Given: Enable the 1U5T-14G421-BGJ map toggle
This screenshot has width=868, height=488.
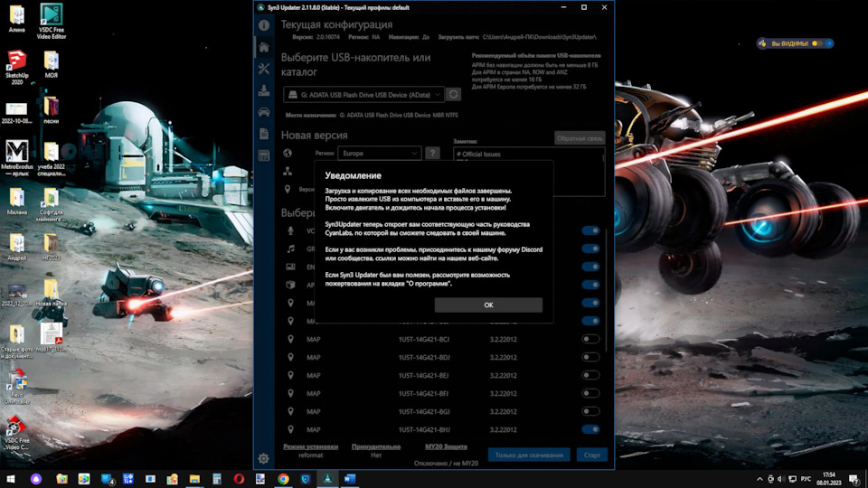Looking at the screenshot, I should coord(590,411).
